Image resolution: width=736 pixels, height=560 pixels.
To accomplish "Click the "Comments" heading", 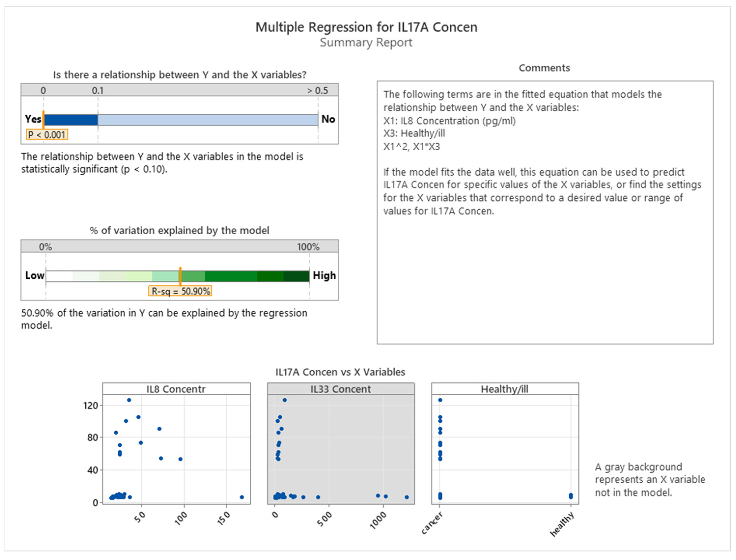I will 544,68.
